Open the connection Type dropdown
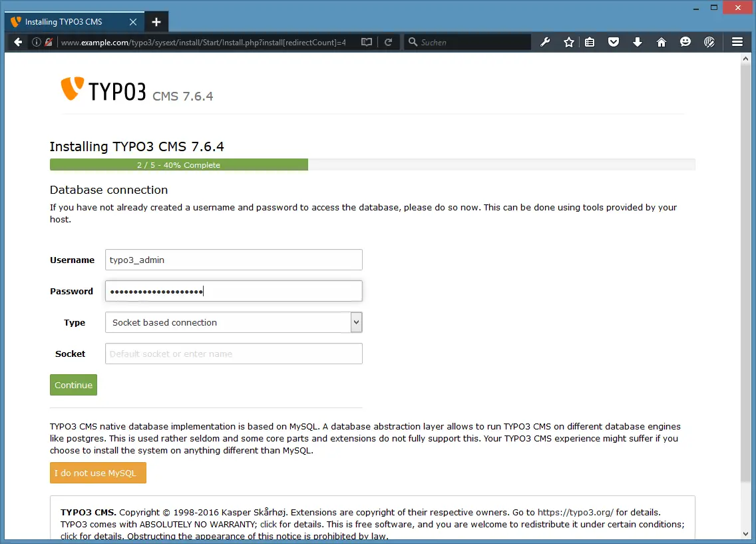Image resolution: width=756 pixels, height=544 pixels. click(x=234, y=323)
